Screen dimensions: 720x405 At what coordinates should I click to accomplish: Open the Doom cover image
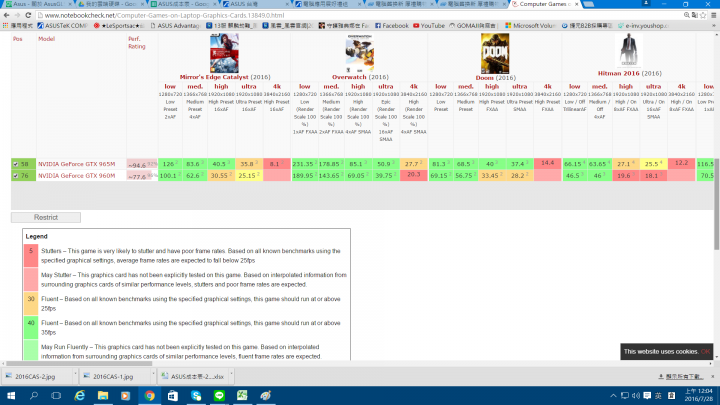495,53
